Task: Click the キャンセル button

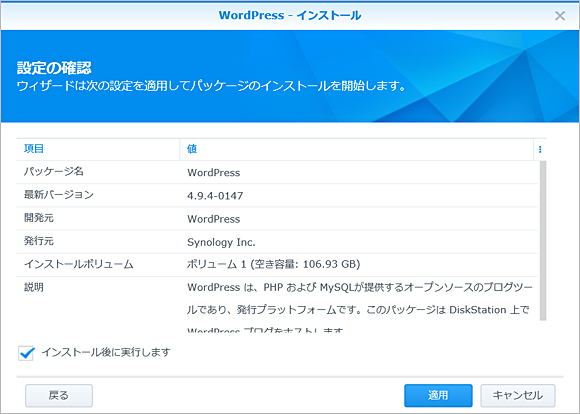Action: (x=517, y=395)
